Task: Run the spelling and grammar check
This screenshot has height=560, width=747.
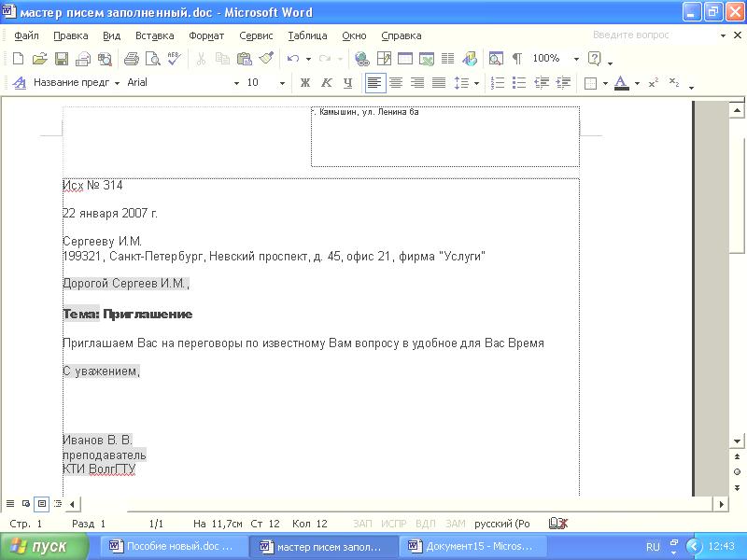Action: [175, 59]
